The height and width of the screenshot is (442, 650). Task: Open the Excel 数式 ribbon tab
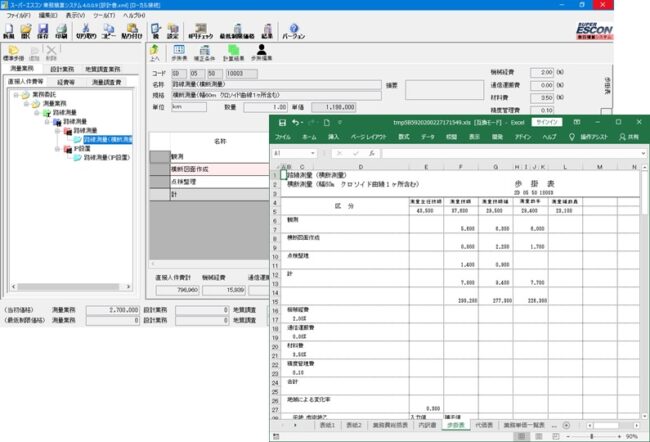tap(404, 137)
